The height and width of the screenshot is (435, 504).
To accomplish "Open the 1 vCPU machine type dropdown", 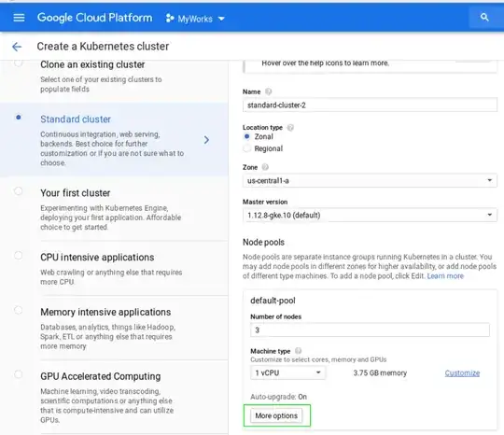I will 287,373.
